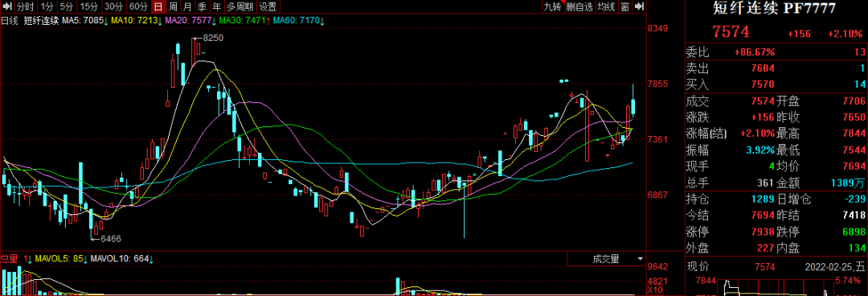Screen dimensions: 868x296
Task: Select the 15分 period button
Action: pos(89,6)
